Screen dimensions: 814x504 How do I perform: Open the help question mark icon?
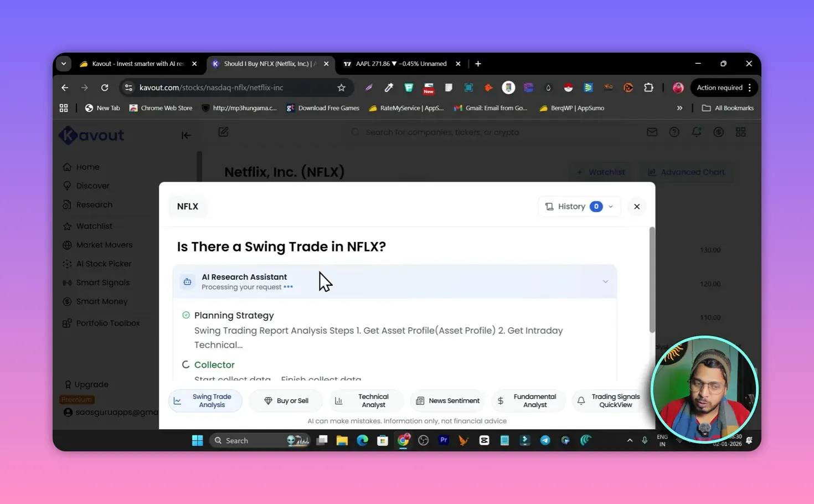(674, 132)
